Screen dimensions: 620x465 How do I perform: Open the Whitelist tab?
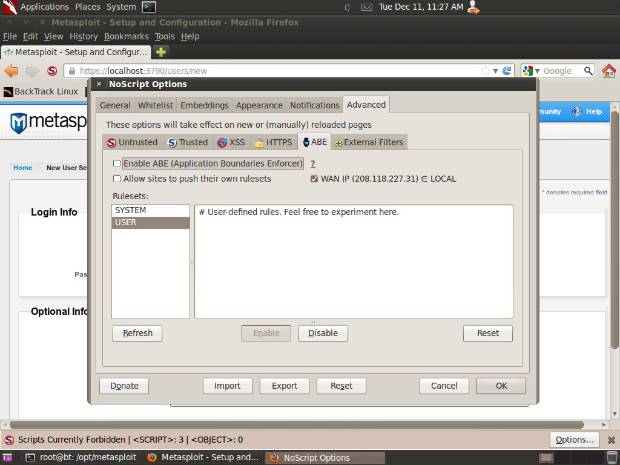click(x=155, y=105)
